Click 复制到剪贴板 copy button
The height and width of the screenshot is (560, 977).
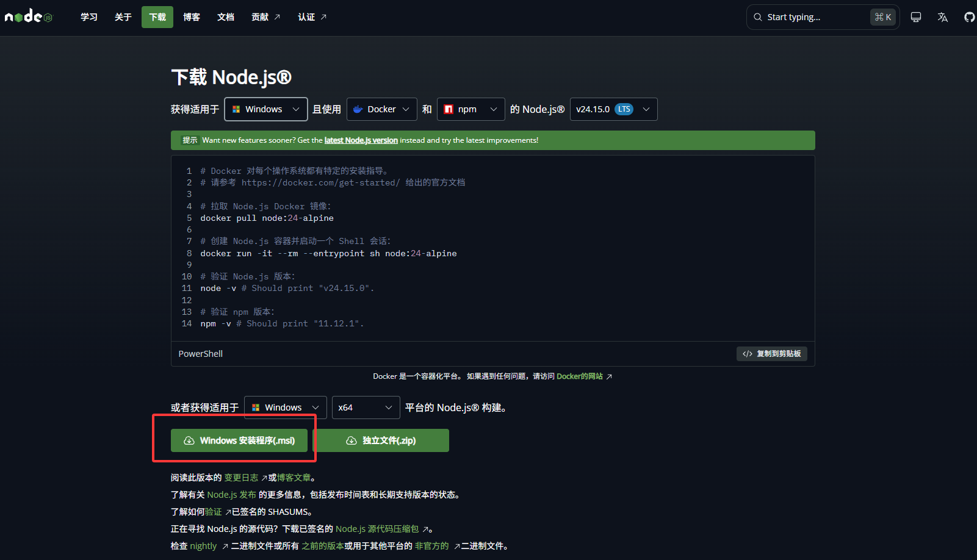pyautogui.click(x=772, y=354)
